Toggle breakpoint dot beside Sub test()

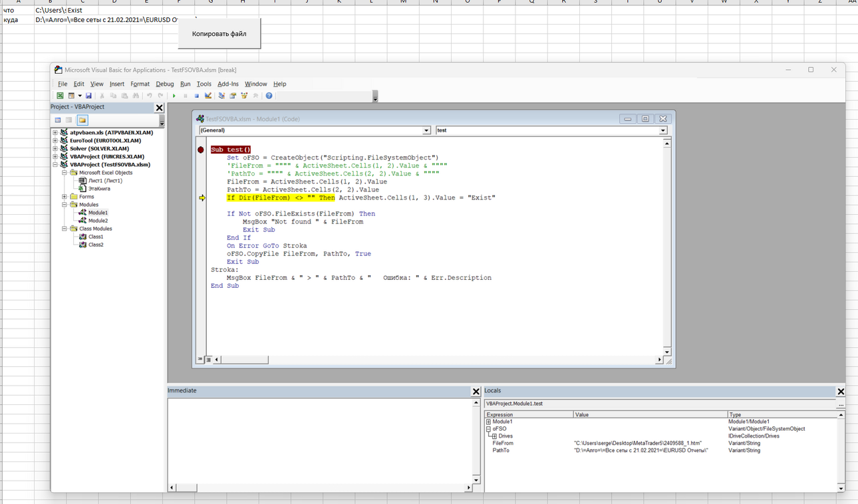(x=201, y=150)
